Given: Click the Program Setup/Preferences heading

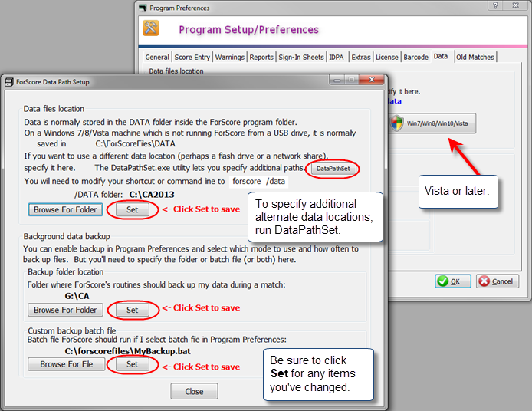Looking at the screenshot, I should (248, 30).
